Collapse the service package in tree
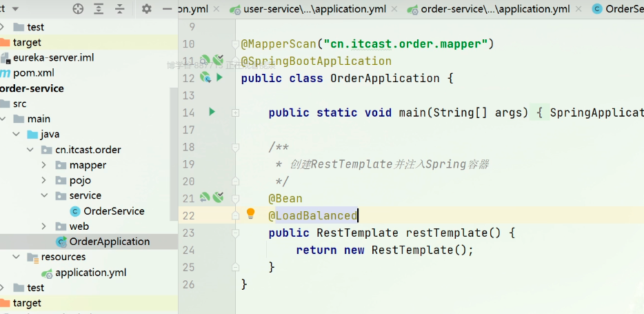 coord(44,195)
